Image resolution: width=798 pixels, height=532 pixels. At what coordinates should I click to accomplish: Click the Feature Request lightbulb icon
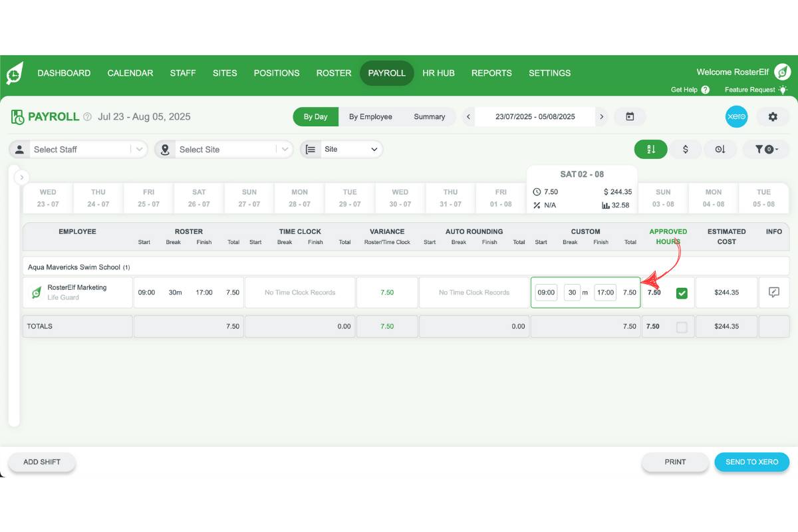tap(783, 90)
